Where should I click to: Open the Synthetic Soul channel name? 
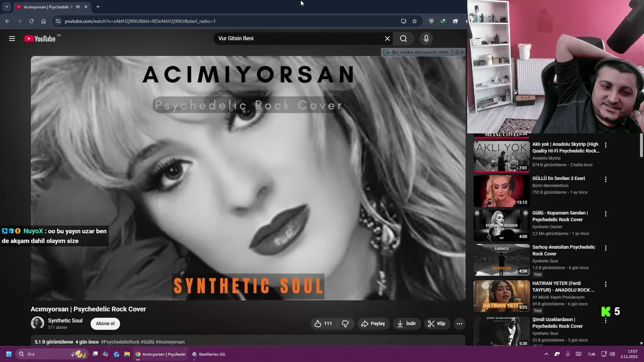click(65, 321)
